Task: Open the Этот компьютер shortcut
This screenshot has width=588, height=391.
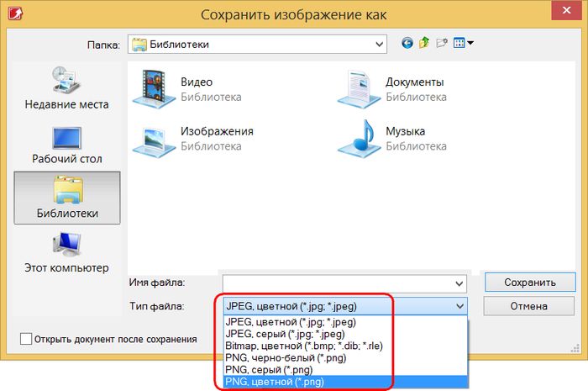Action: click(x=66, y=252)
